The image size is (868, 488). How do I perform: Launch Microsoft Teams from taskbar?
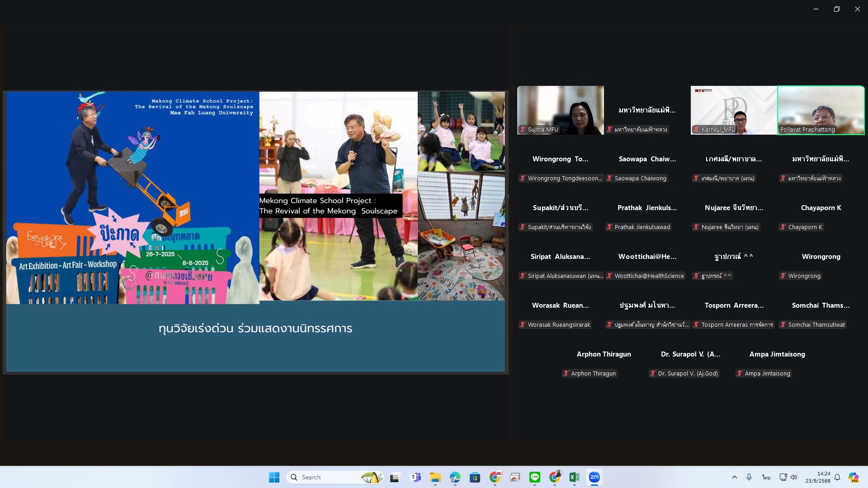point(415,477)
